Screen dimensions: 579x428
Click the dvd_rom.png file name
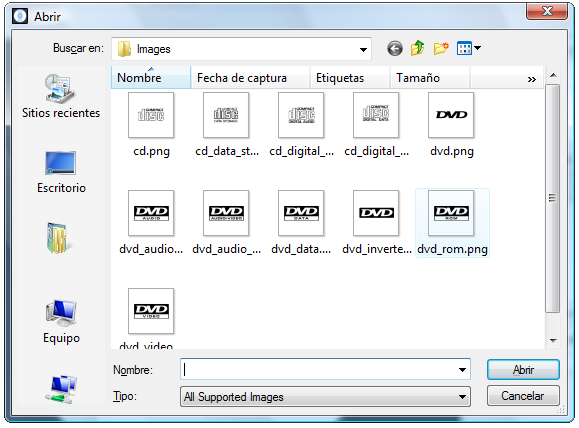coord(452,249)
